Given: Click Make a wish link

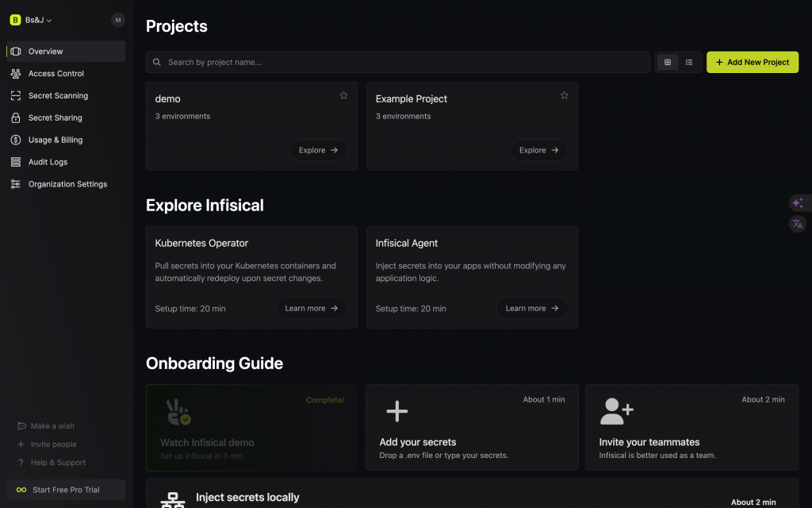Looking at the screenshot, I should click(52, 426).
